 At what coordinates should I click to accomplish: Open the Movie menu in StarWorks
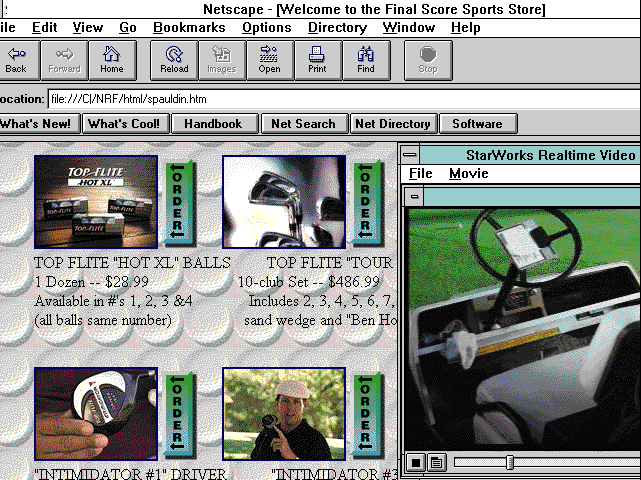pos(468,174)
